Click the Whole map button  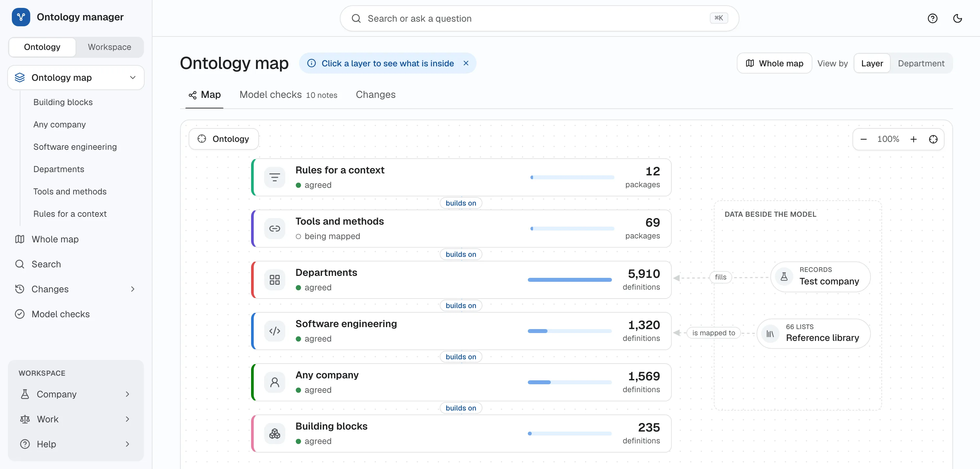pyautogui.click(x=775, y=63)
